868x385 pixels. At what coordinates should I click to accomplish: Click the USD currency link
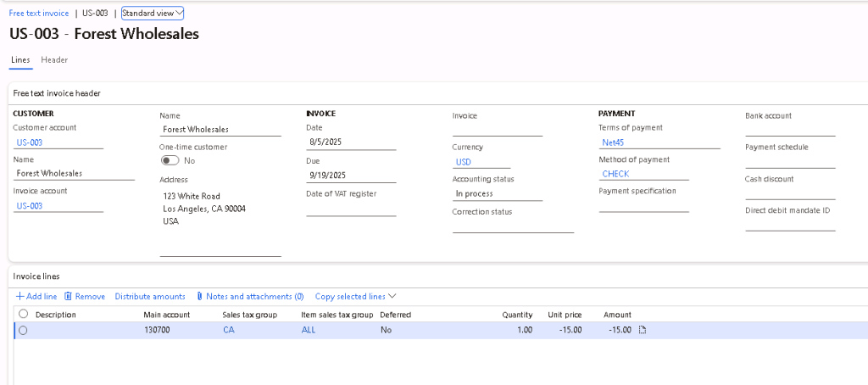[x=463, y=161]
